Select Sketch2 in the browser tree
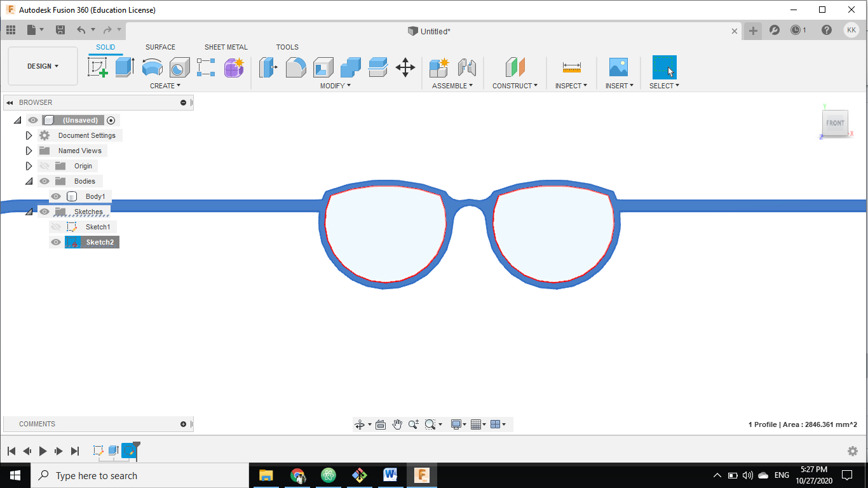Screen dimensions: 868x488 click(100, 242)
